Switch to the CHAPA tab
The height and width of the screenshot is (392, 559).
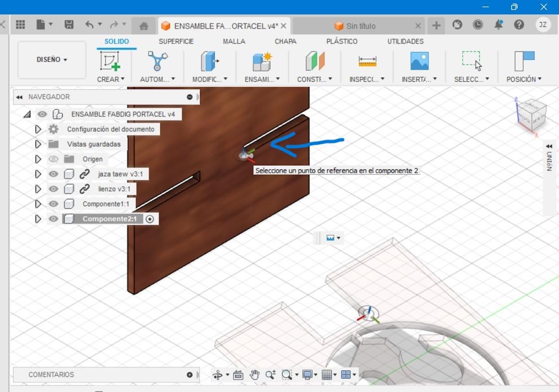click(285, 41)
